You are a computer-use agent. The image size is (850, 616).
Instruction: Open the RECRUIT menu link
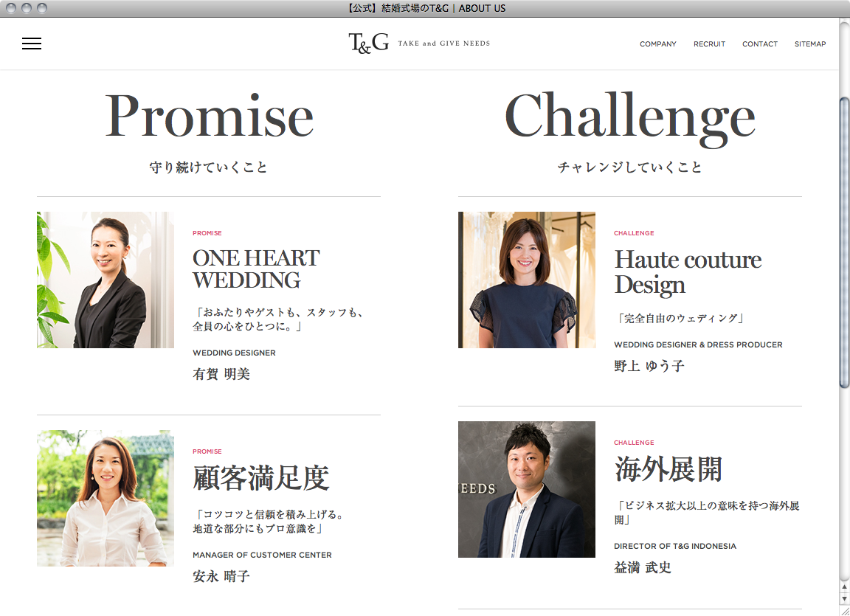point(709,44)
